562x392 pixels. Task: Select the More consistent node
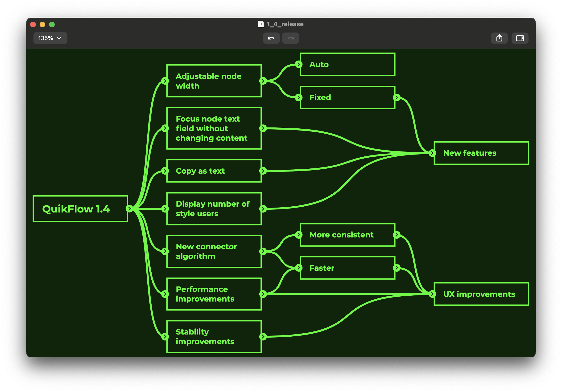(347, 235)
